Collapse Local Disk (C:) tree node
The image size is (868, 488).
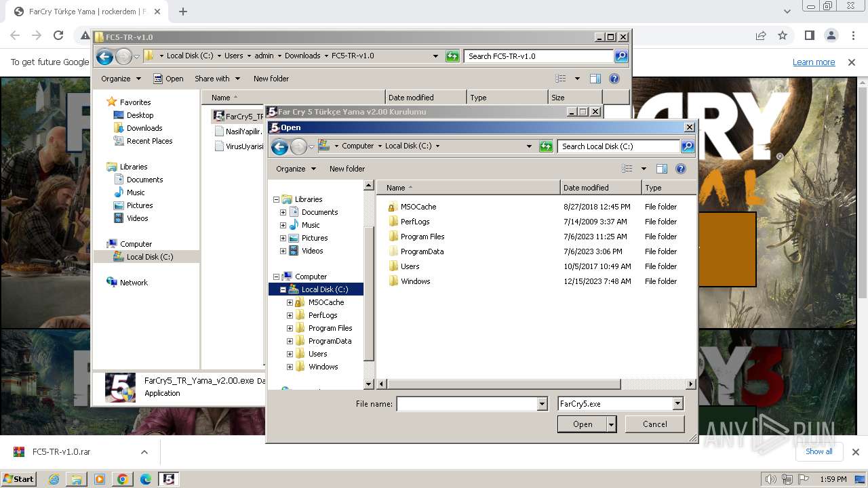tap(283, 289)
